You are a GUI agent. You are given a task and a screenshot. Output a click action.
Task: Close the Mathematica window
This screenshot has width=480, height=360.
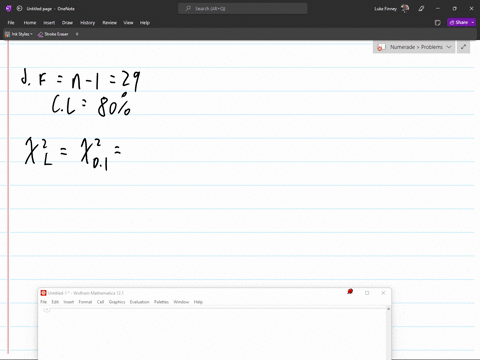[383, 293]
